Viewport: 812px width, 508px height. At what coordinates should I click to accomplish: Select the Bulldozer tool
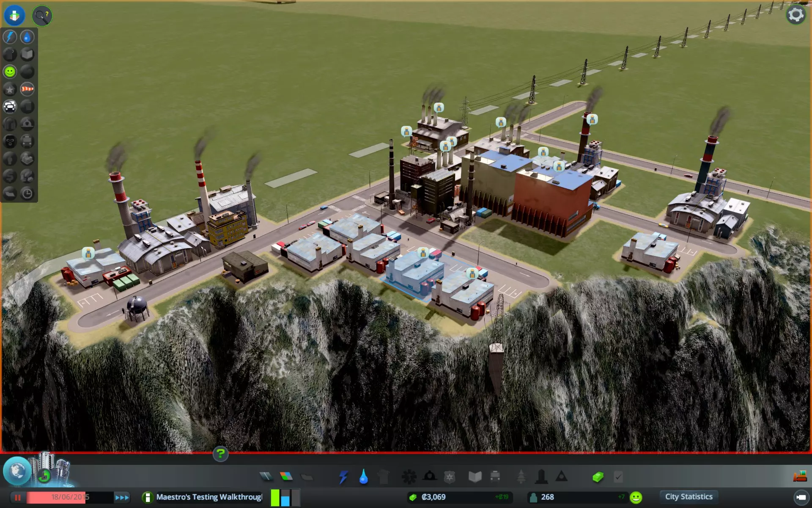pos(799,477)
